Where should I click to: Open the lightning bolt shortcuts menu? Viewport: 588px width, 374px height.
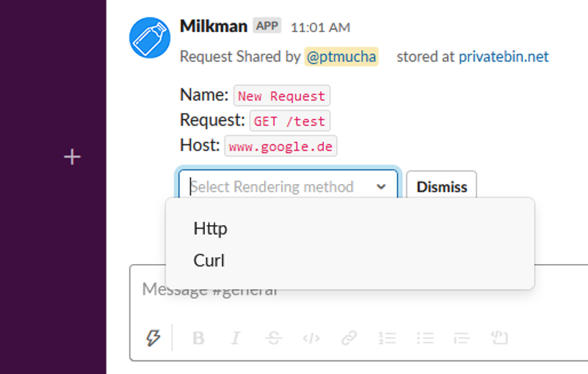coord(153,338)
